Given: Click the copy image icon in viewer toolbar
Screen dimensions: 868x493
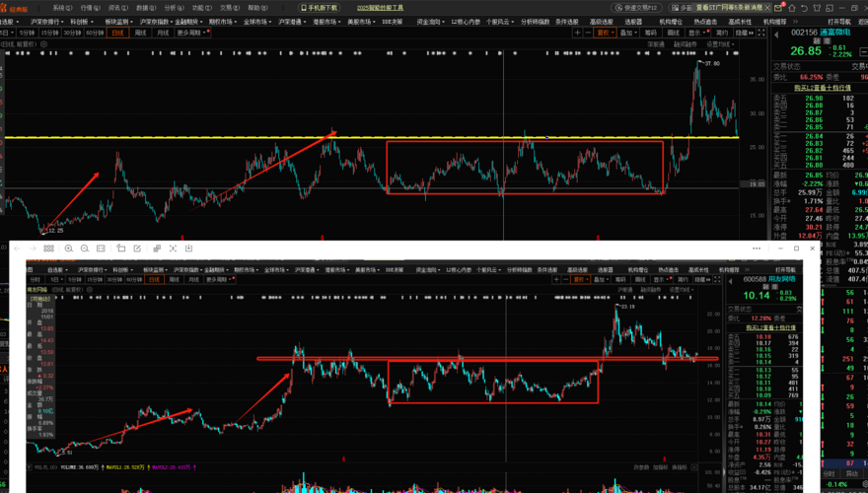Looking at the screenshot, I should tap(157, 248).
